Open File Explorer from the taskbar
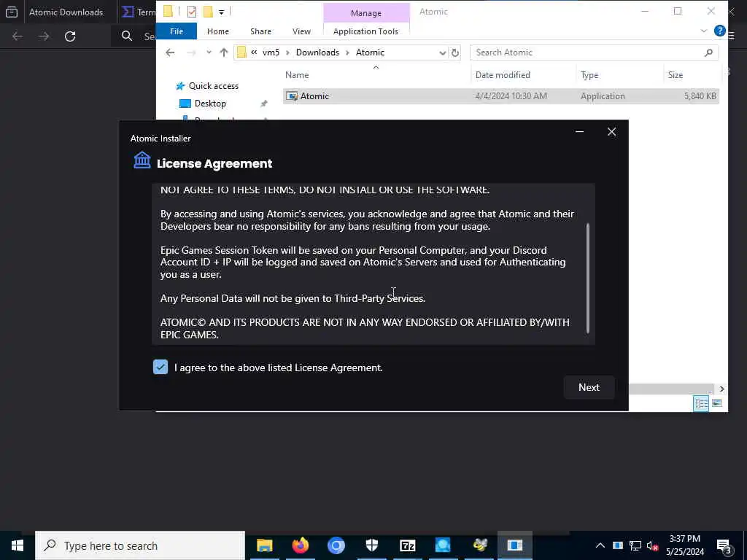The width and height of the screenshot is (747, 560). tap(264, 545)
